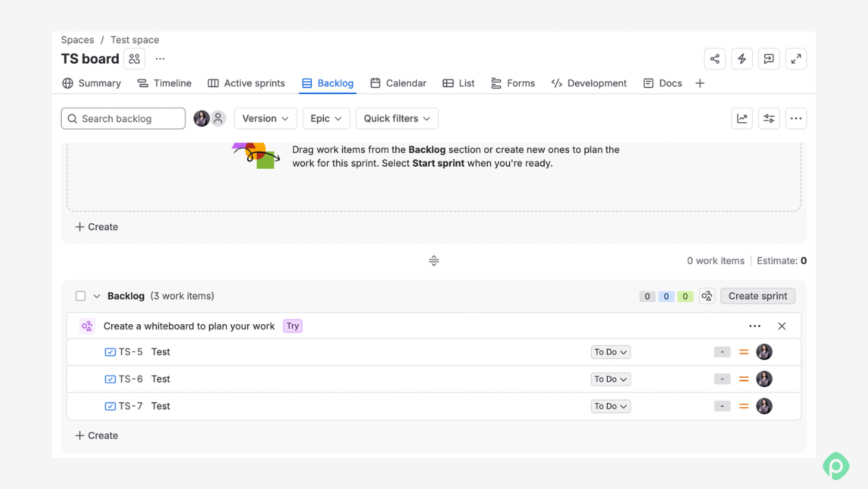The height and width of the screenshot is (489, 868).
Task: Click the green Done count badge
Action: click(x=685, y=297)
